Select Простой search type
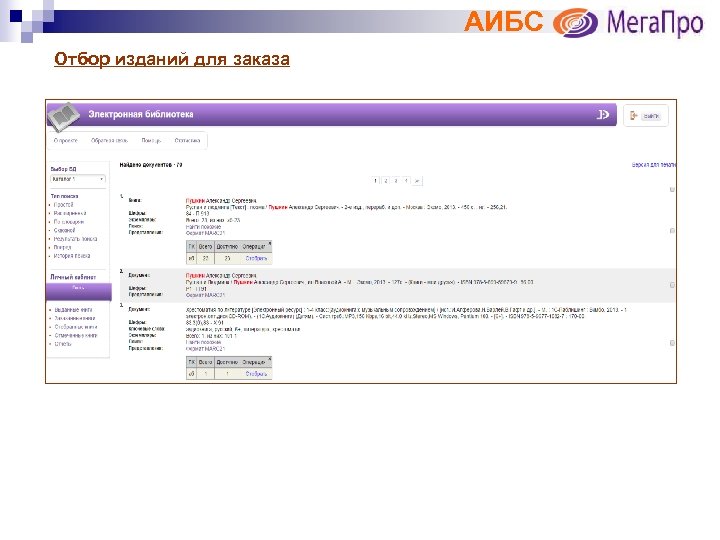Image resolution: width=720 pixels, height=540 pixels. click(x=63, y=205)
